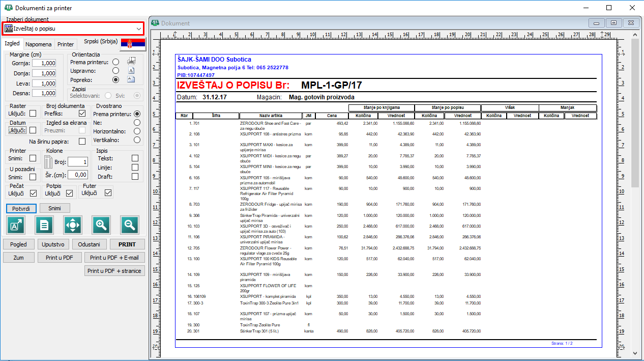Image resolution: width=644 pixels, height=361 pixels.
Task: Open the Printer tab
Action: (x=66, y=44)
